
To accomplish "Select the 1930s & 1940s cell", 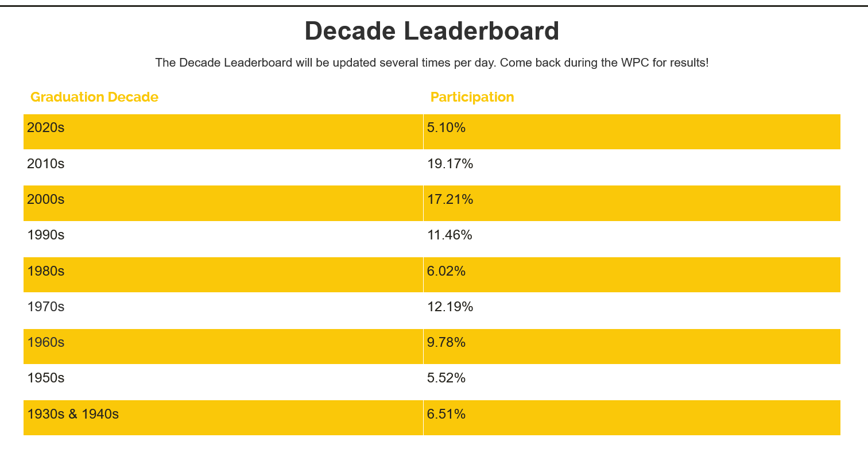I will [73, 414].
